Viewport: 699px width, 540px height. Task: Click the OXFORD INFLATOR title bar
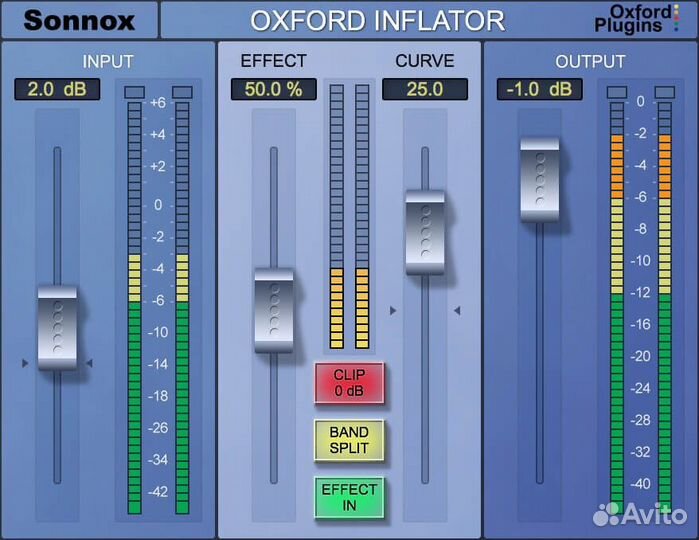[377, 20]
